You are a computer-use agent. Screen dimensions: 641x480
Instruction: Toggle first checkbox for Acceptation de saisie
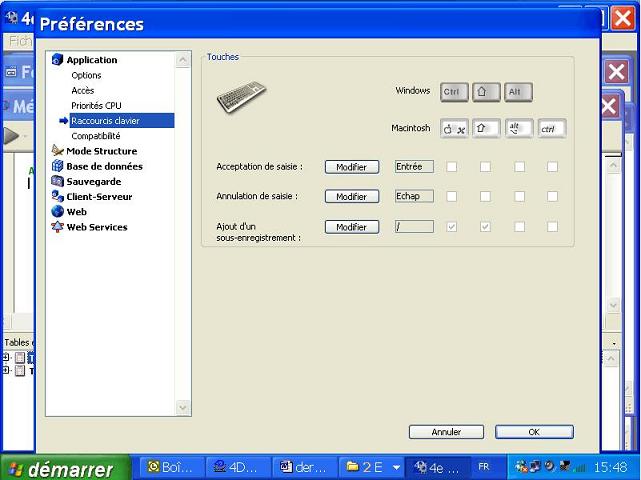pos(452,167)
